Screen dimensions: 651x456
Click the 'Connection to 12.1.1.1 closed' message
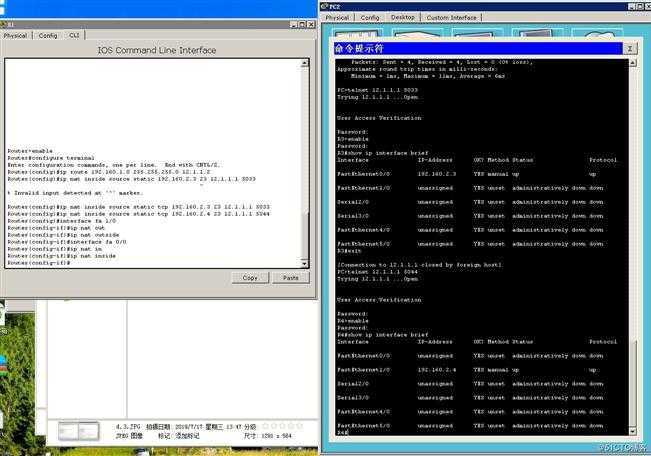[x=419, y=265]
